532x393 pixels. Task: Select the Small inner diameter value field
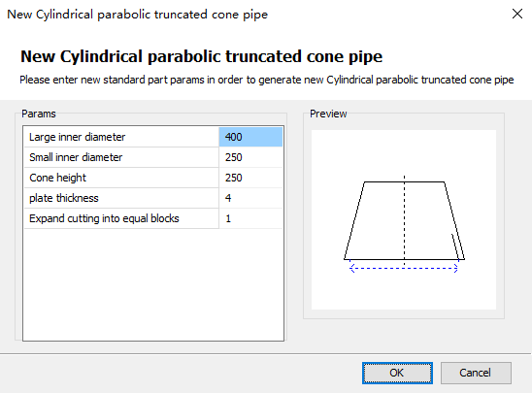coord(250,157)
